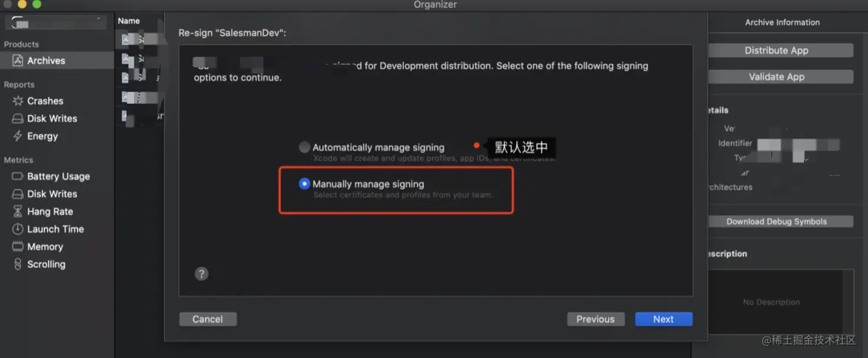Click the Validate App button
Image resolution: width=868 pixels, height=358 pixels.
click(x=776, y=77)
